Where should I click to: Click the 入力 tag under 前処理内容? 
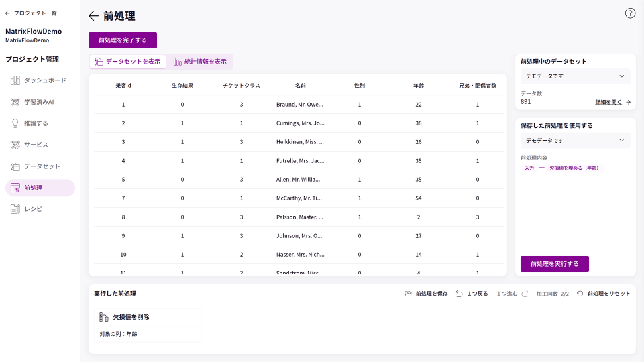(529, 168)
